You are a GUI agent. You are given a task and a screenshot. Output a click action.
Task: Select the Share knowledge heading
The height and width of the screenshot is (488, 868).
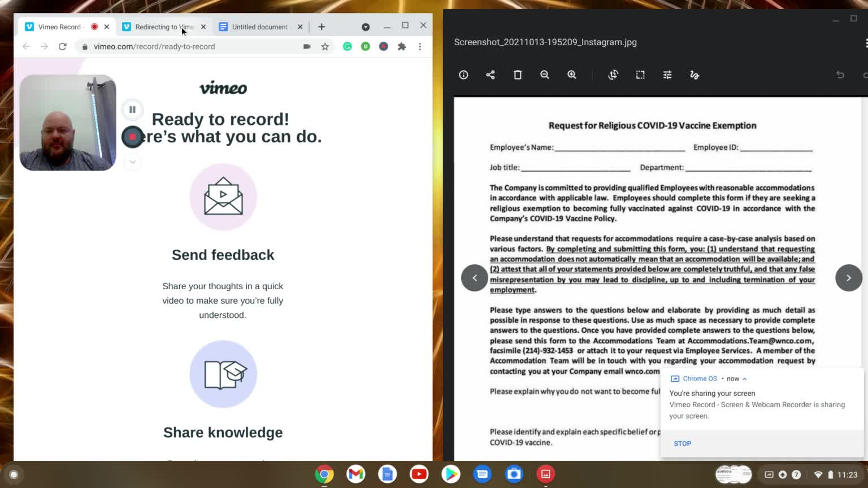click(x=223, y=432)
